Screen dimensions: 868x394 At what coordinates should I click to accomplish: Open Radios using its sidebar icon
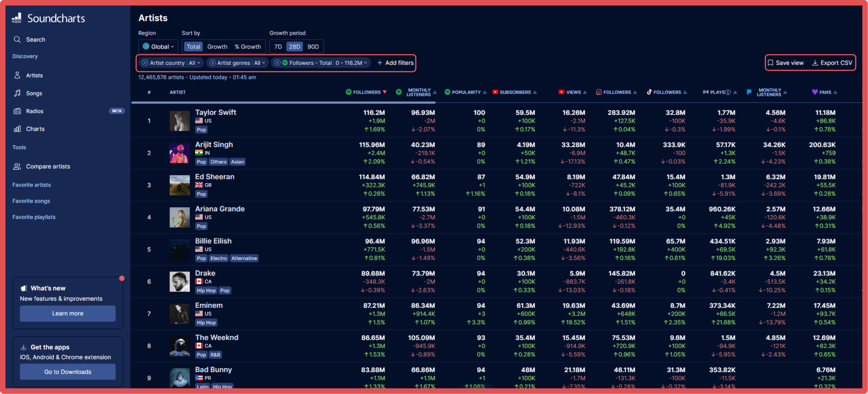click(17, 111)
